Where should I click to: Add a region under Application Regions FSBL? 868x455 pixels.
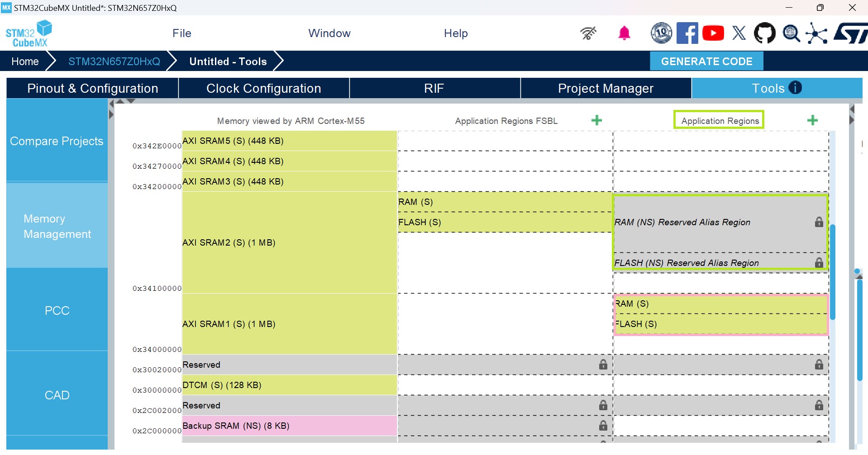tap(597, 120)
